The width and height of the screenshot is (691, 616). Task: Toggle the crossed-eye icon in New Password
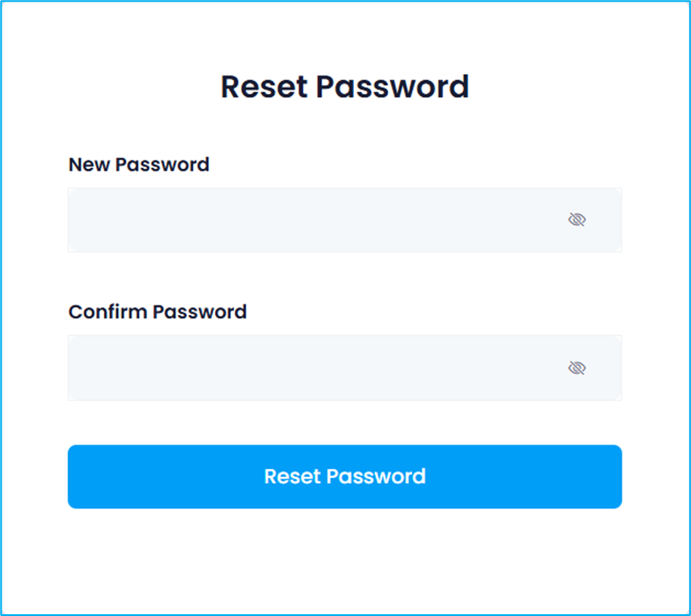[x=577, y=220]
